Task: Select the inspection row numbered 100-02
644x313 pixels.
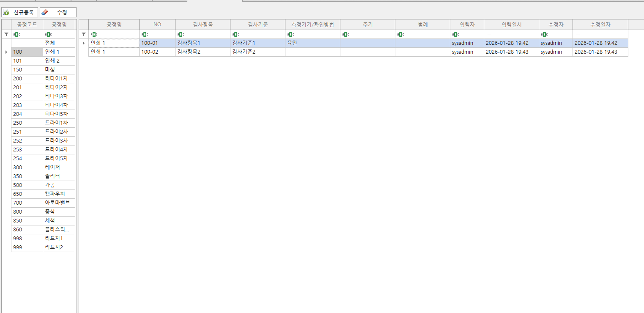Action: point(157,52)
